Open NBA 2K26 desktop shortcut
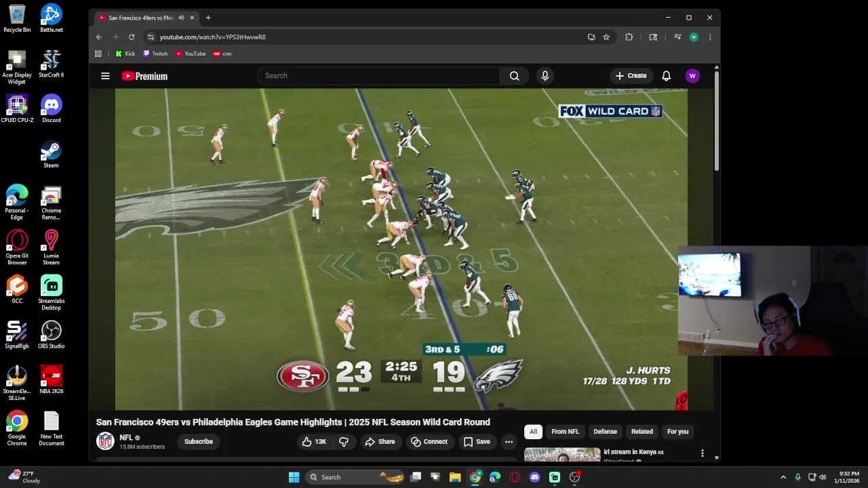The height and width of the screenshot is (488, 868). (51, 380)
